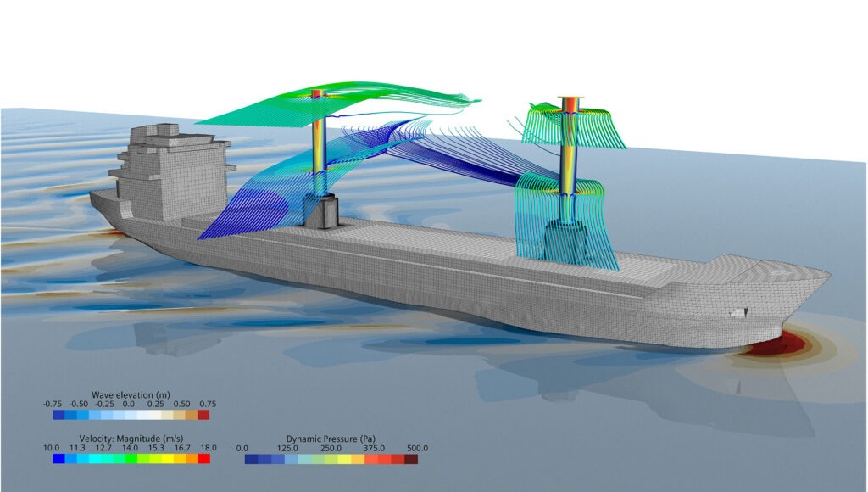Click the -0.75 wave elevation label
This screenshot has width=868, height=492.
[x=52, y=404]
